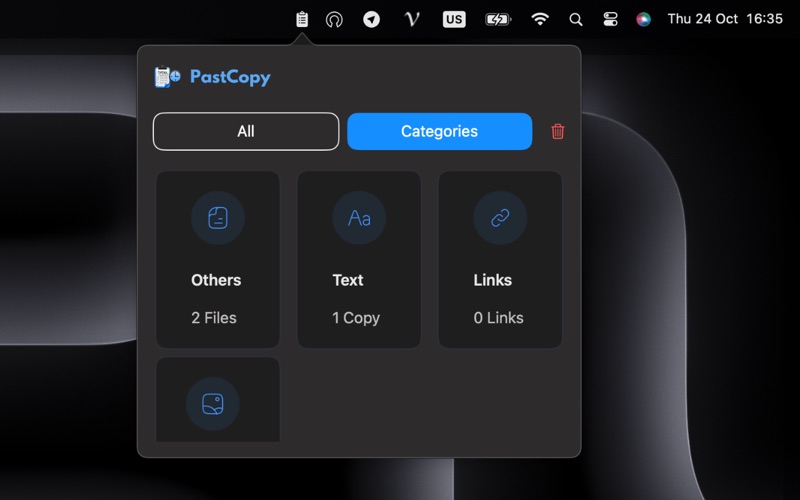This screenshot has width=800, height=500.
Task: Switch to the All tab
Action: 246,131
